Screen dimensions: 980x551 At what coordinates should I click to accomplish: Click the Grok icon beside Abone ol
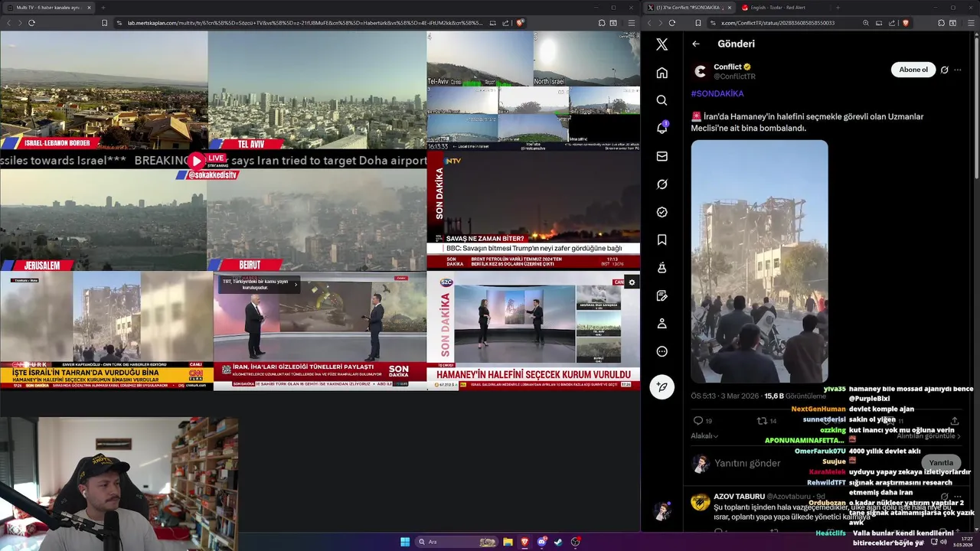tap(944, 70)
